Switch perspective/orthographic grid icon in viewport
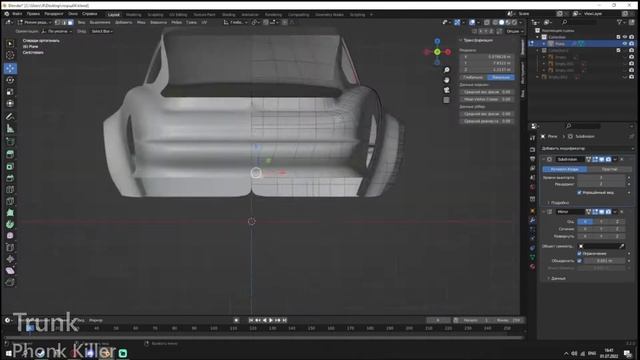Image resolution: width=640 pixels, height=360 pixels. [447, 100]
